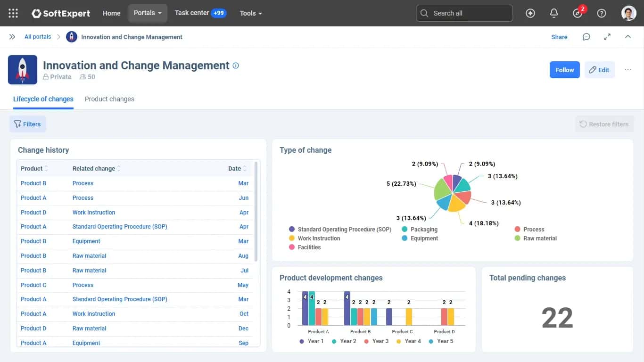
Task: Click the rocket portal icon in breadcrumb
Action: (x=72, y=37)
